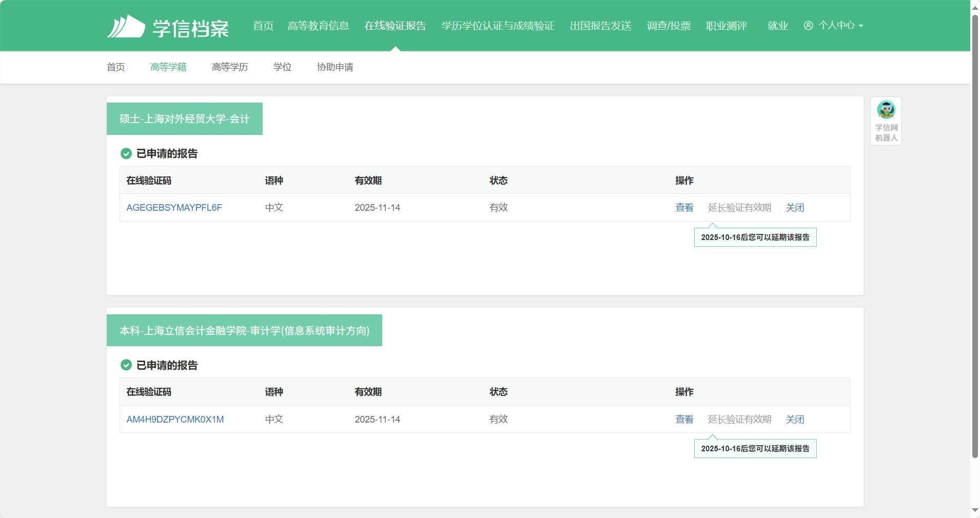The width and height of the screenshot is (980, 518).
Task: Click the page scrollbar down arrow
Action: click(975, 510)
